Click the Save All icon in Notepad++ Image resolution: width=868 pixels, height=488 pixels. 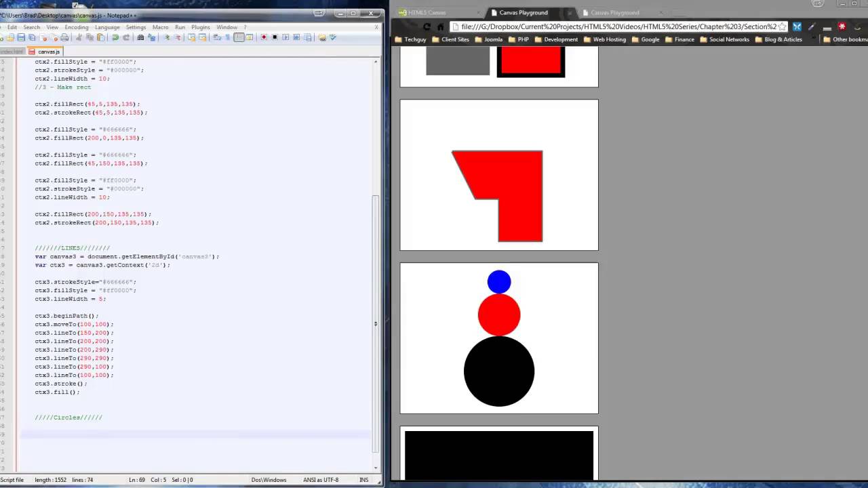32,37
